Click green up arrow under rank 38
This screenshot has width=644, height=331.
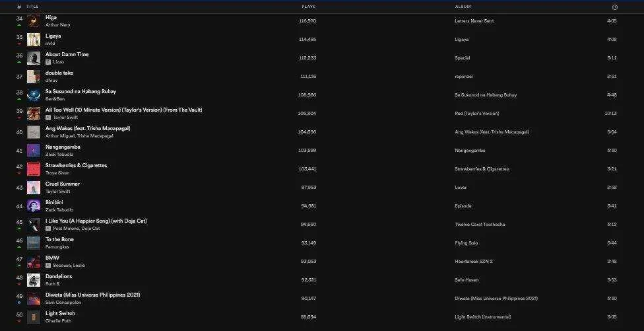tap(19, 99)
